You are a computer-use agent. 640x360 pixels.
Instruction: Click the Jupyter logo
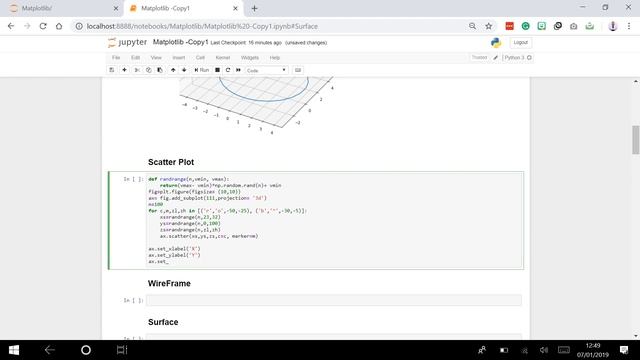(127, 42)
